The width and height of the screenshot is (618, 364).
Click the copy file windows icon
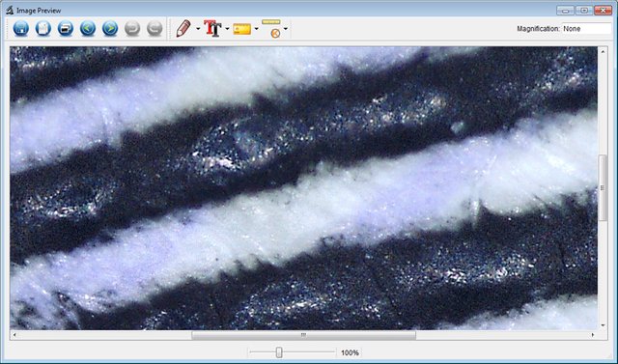[66, 28]
